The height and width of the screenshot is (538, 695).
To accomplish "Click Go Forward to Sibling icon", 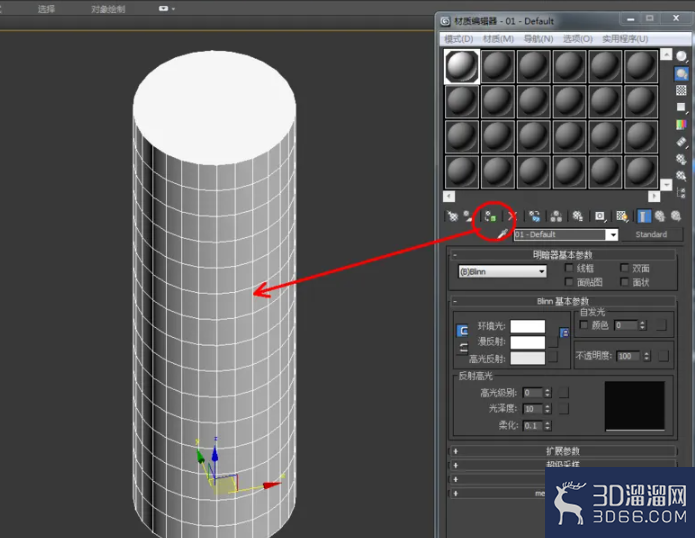I will pos(676,216).
